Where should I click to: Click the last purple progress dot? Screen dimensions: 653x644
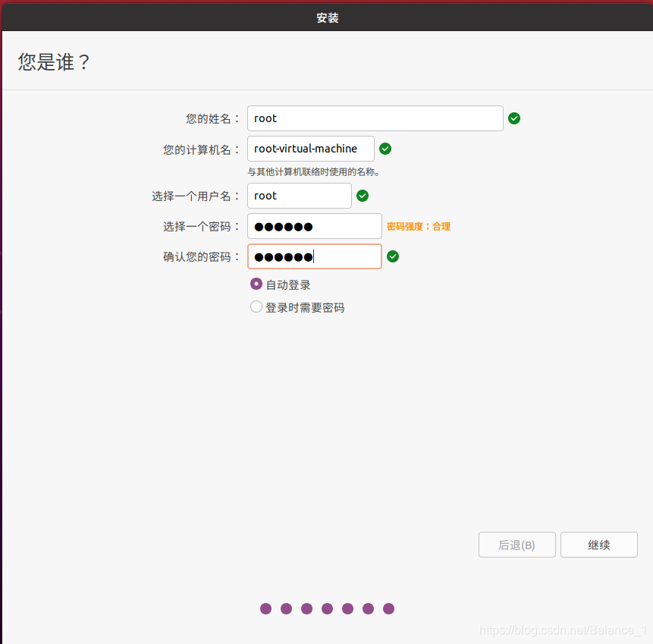pos(388,608)
